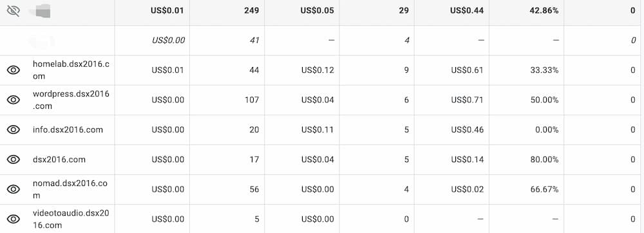Toggle visibility eye for dsx2016.com row
This screenshot has height=233, width=644.
pos(14,160)
